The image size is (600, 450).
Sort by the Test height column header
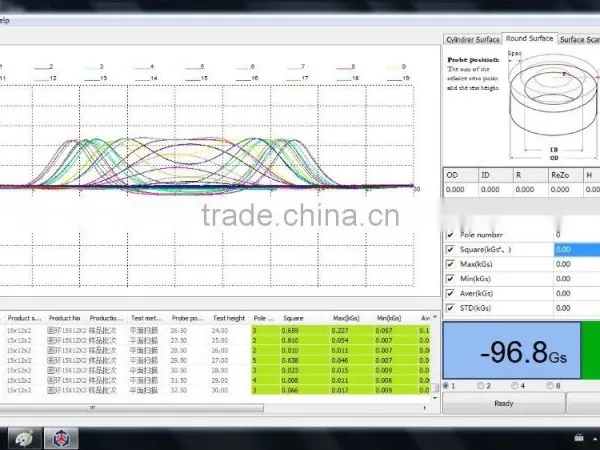tap(229, 318)
